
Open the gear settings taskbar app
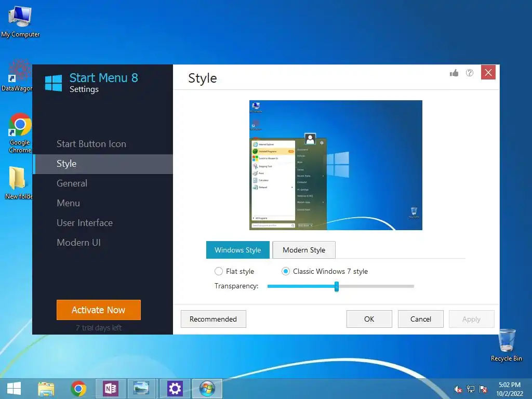tap(175, 389)
